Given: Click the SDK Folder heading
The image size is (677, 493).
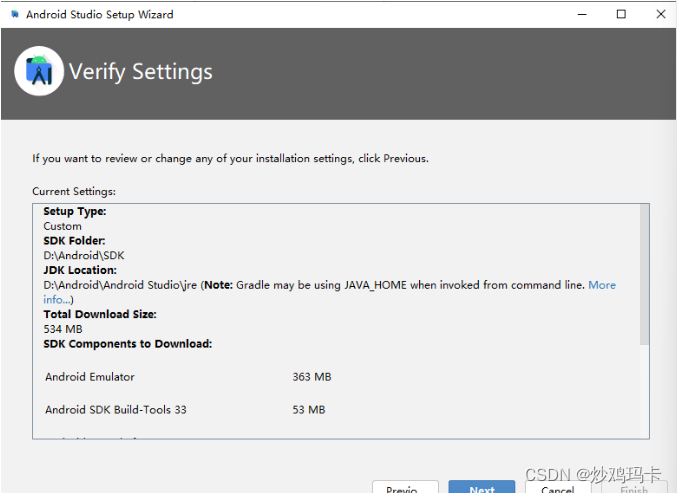Looking at the screenshot, I should (x=74, y=241).
